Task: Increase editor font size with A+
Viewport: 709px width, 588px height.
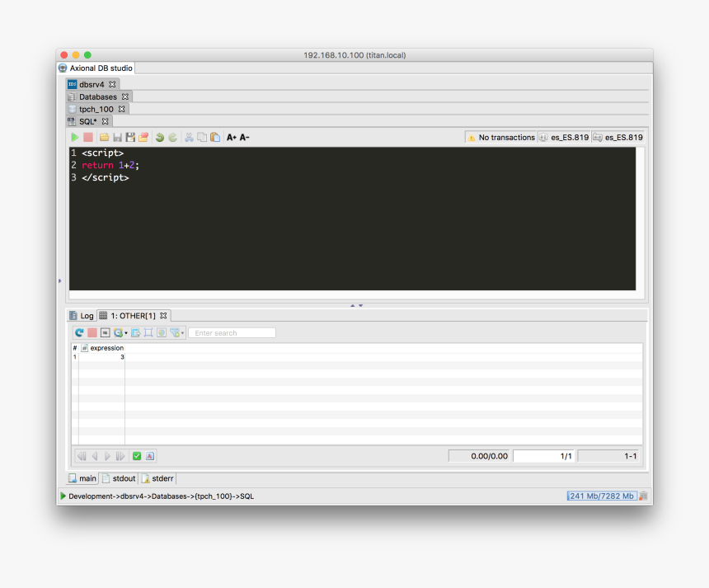Action: 232,138
